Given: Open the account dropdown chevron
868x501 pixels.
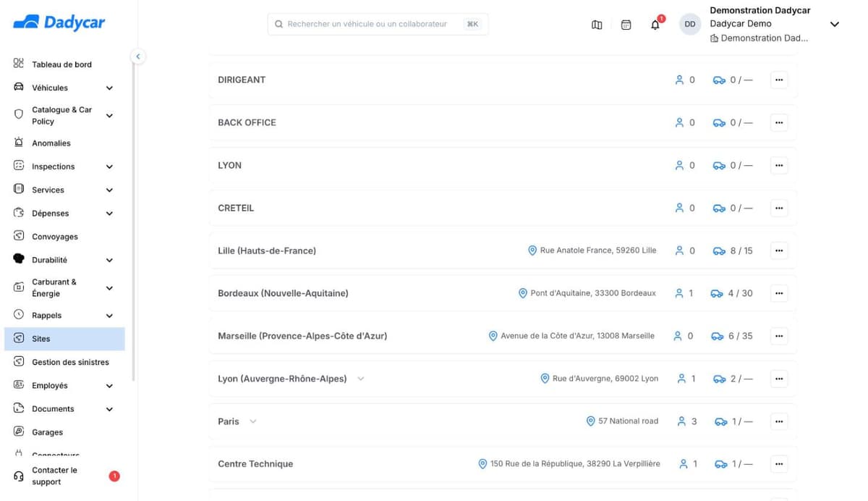Looking at the screenshot, I should tap(834, 25).
